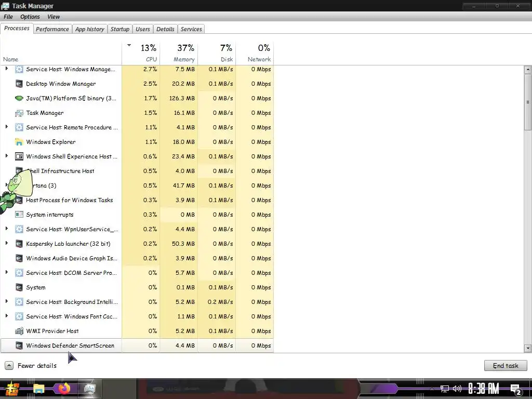Switch to the Details tab
The image size is (532, 399).
pos(165,29)
